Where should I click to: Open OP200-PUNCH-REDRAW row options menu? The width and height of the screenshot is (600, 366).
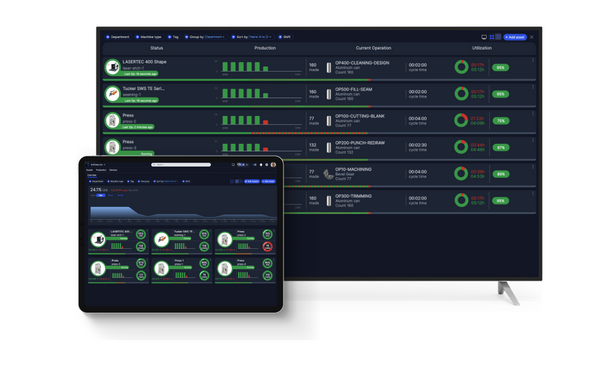click(x=533, y=141)
